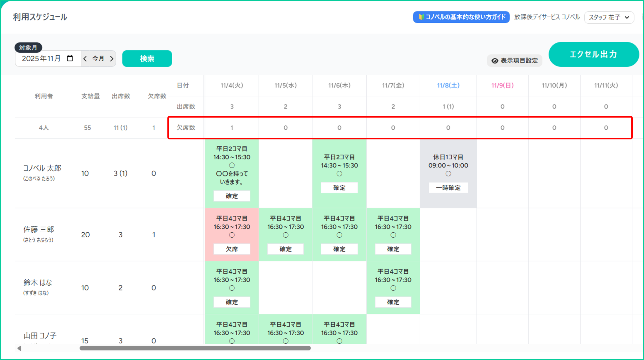Select the 11/9(日) date column header
This screenshot has width=644, height=360.
[502, 85]
